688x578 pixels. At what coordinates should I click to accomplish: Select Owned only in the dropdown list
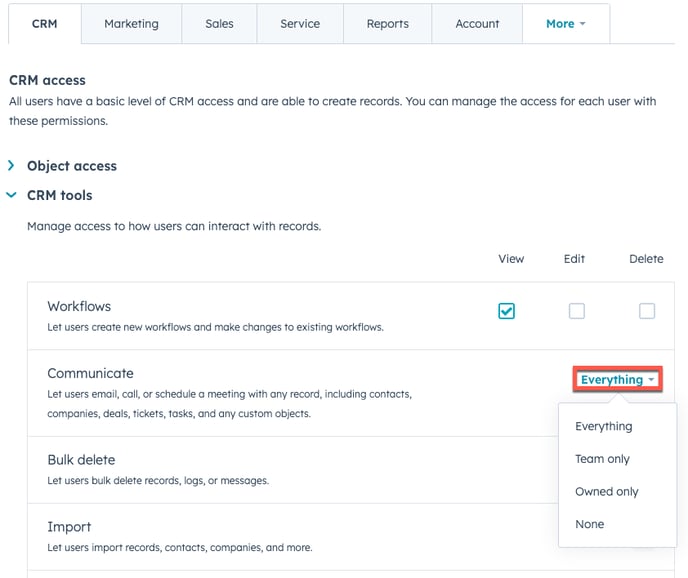coord(607,492)
